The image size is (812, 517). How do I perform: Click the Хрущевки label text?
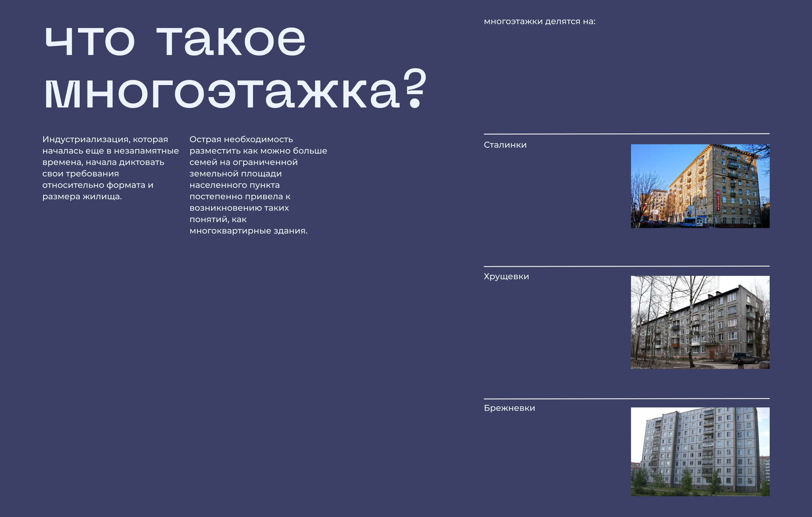506,277
